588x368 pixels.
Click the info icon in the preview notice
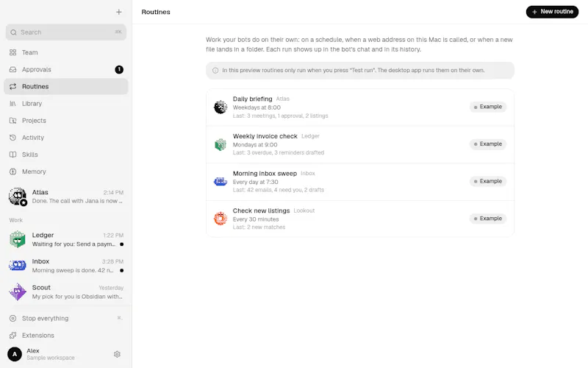215,70
